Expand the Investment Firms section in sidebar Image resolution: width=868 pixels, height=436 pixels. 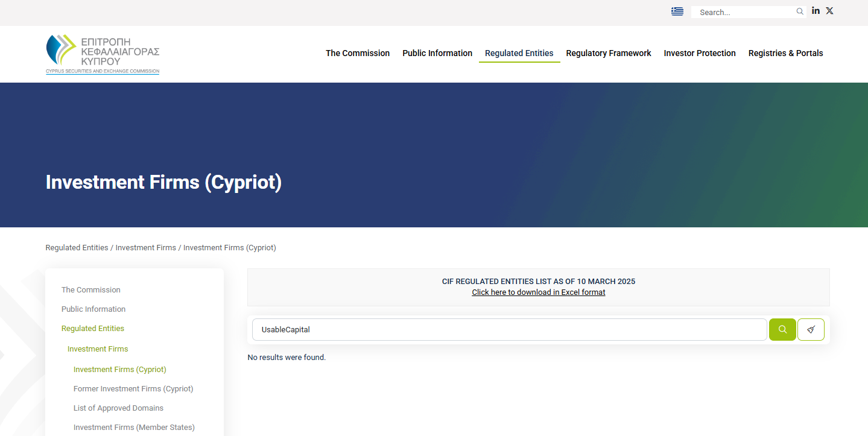point(98,349)
